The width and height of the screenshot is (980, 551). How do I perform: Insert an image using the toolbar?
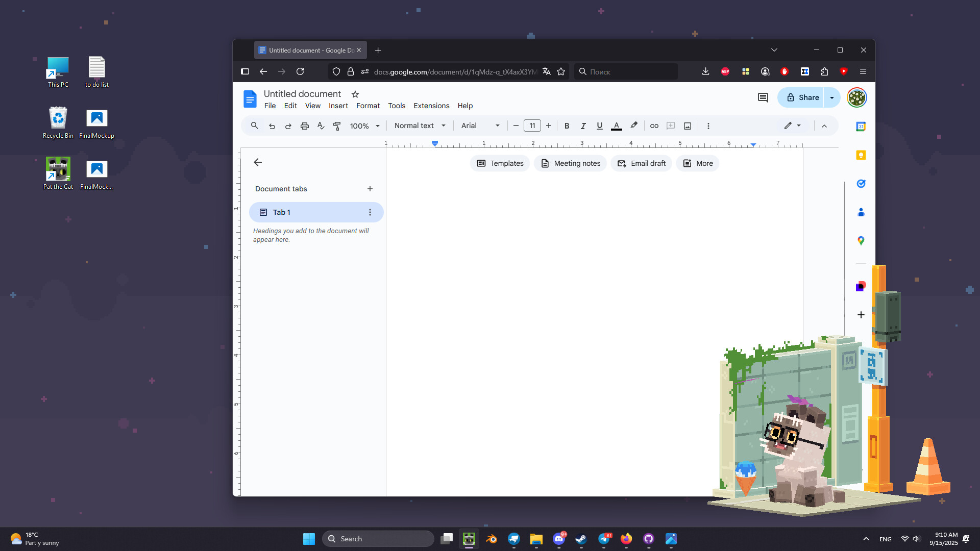coord(687,126)
